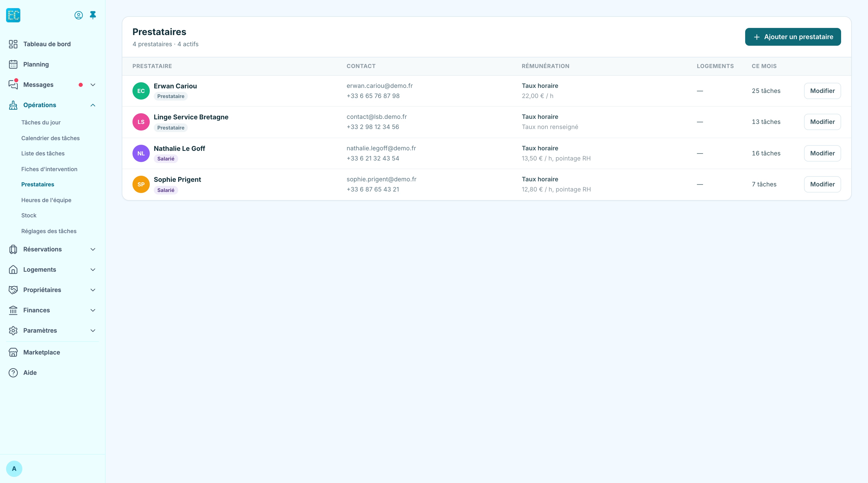
Task: Click the Réservations luggage icon
Action: click(13, 249)
